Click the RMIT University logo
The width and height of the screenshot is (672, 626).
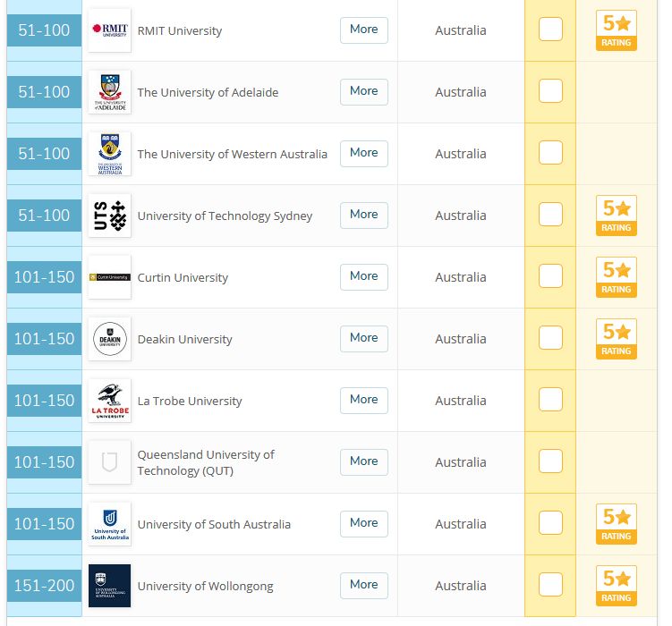pyautogui.click(x=109, y=30)
